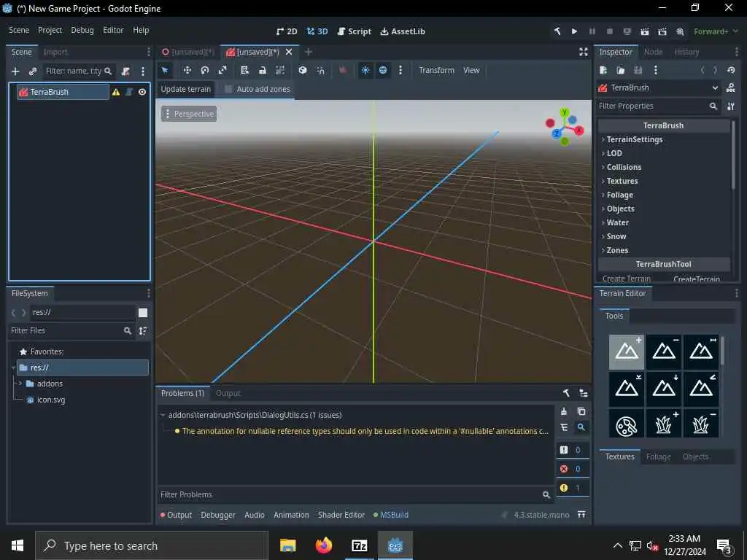Select the set height (down arrow) terrain tool
The height and width of the screenshot is (560, 747).
click(664, 389)
